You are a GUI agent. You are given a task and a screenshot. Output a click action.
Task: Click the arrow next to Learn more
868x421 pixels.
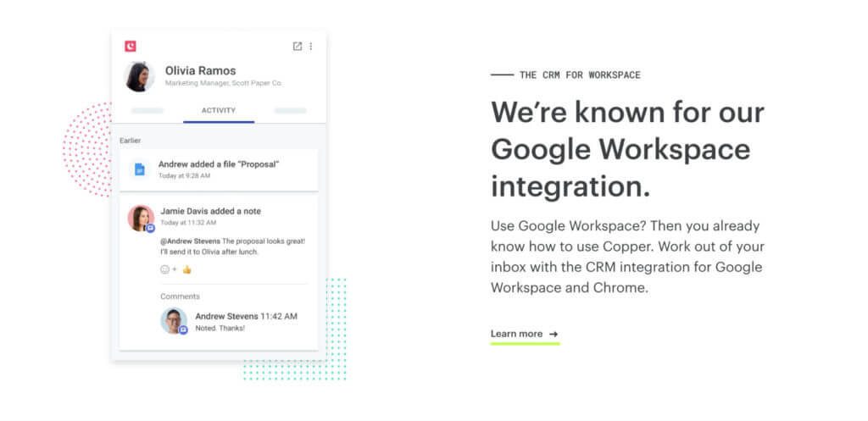tap(554, 334)
